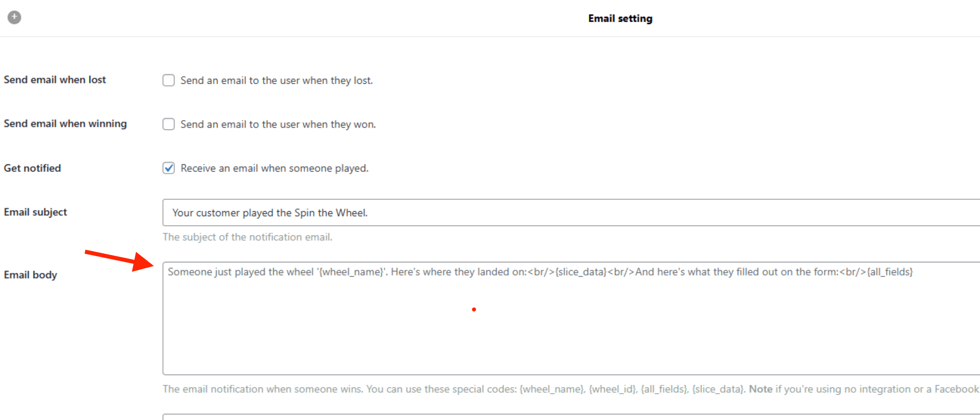This screenshot has width=980, height=420.
Task: Click the partially visible field below the help text
Action: point(571,417)
